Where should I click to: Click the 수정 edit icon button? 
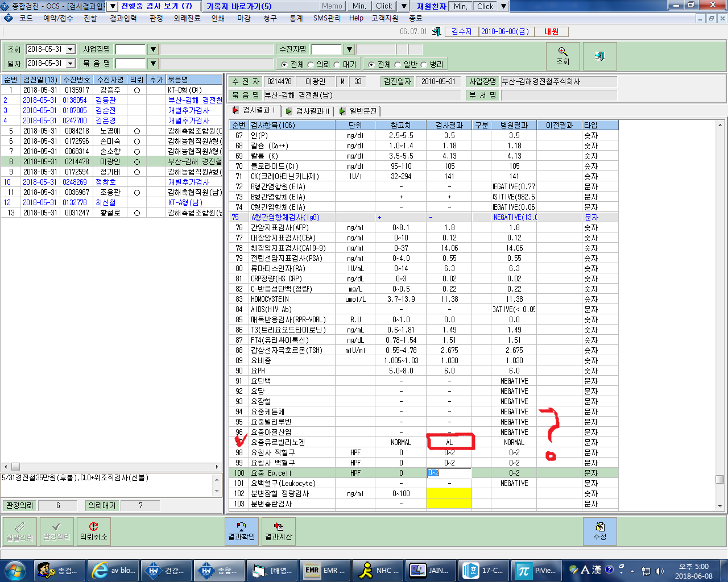point(599,531)
